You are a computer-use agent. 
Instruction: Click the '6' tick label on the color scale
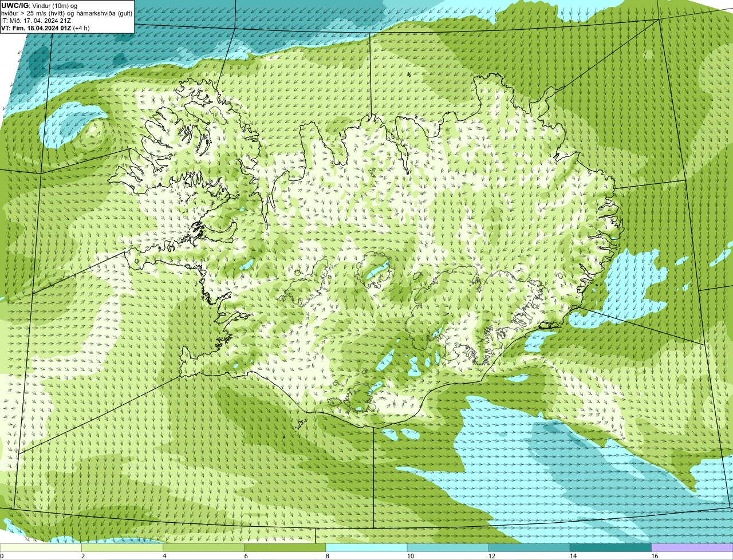[246, 556]
